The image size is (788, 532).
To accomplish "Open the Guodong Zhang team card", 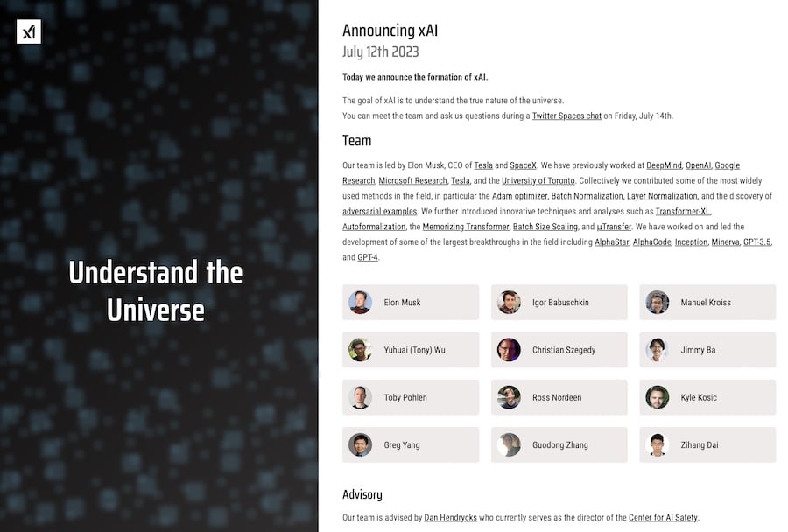I will pos(559,444).
